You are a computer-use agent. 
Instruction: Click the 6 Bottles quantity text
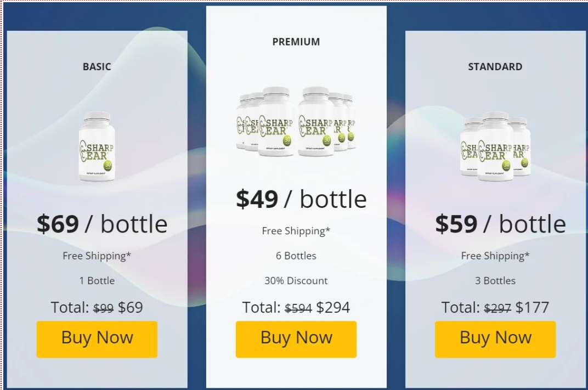(296, 256)
